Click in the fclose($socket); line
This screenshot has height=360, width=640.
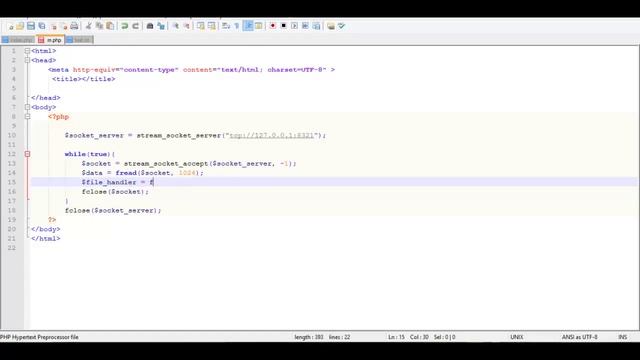116,192
